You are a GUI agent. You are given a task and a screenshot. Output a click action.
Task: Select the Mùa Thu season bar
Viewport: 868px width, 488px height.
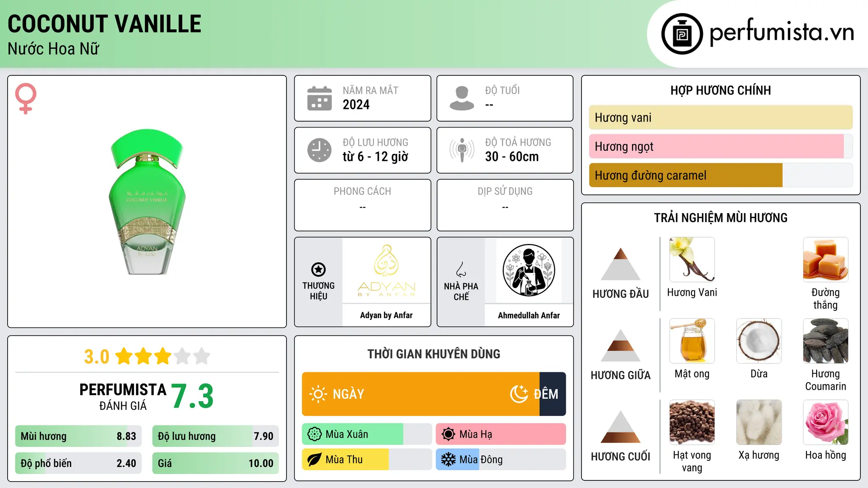367,460
